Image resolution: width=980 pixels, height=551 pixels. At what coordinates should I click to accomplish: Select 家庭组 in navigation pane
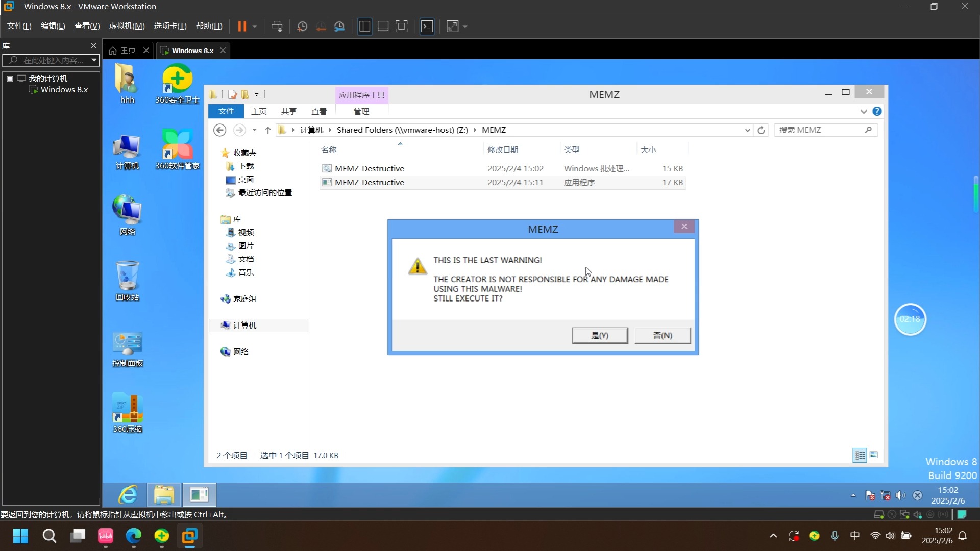(x=239, y=299)
